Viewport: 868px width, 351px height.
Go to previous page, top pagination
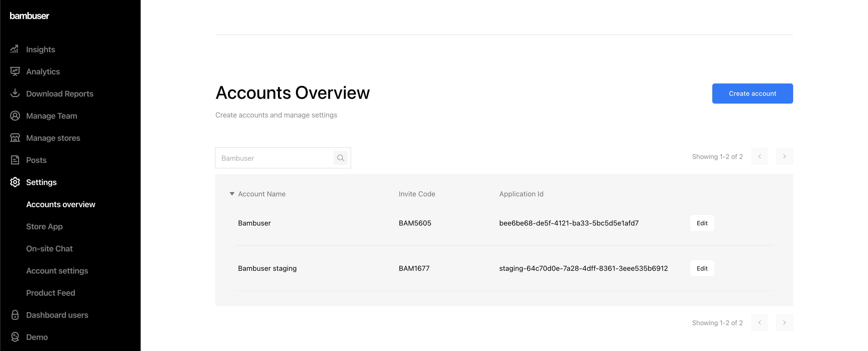coord(759,156)
